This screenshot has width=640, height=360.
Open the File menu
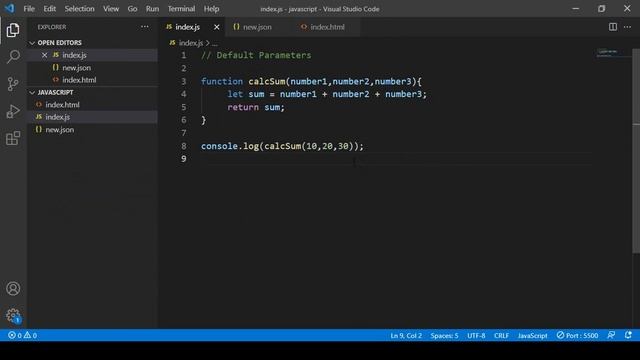(x=29, y=9)
